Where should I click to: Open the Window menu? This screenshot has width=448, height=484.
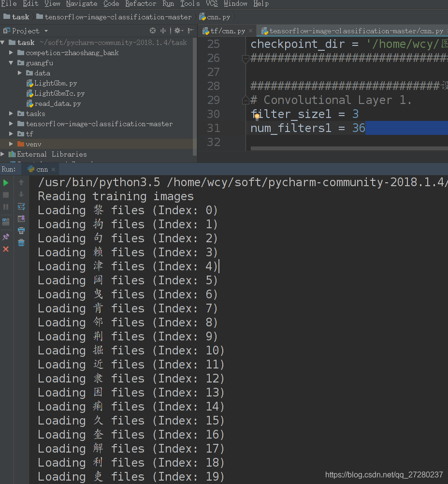click(235, 4)
